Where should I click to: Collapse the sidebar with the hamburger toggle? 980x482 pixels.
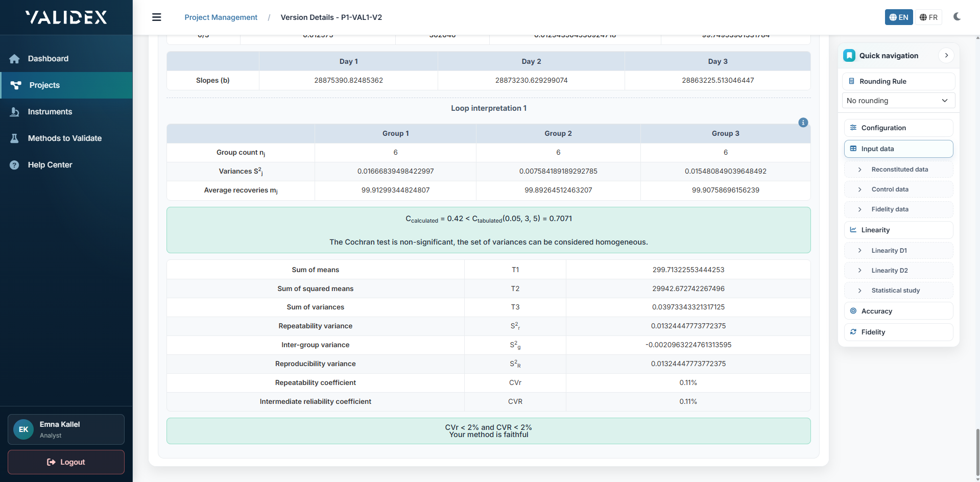point(156,17)
